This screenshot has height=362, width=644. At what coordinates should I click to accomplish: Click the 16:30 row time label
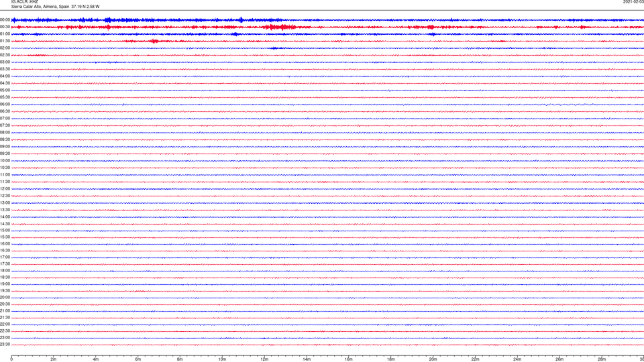[5, 250]
